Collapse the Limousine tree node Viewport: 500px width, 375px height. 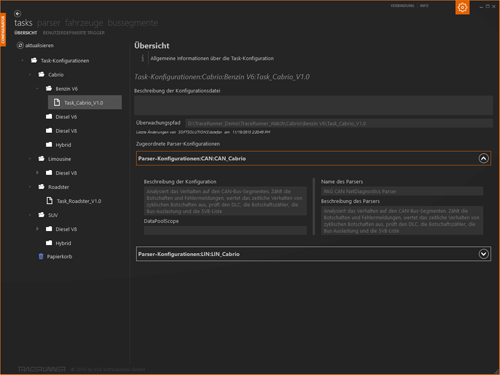30,159
